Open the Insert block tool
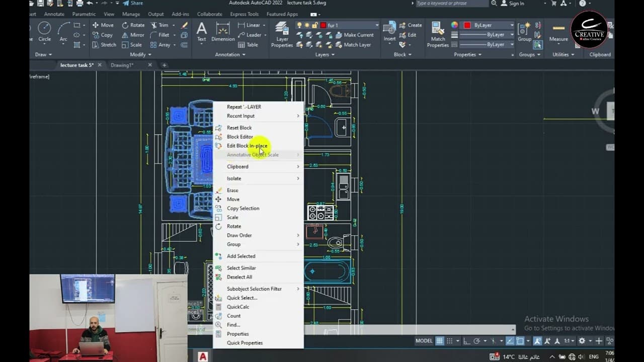The height and width of the screenshot is (362, 644). [389, 32]
